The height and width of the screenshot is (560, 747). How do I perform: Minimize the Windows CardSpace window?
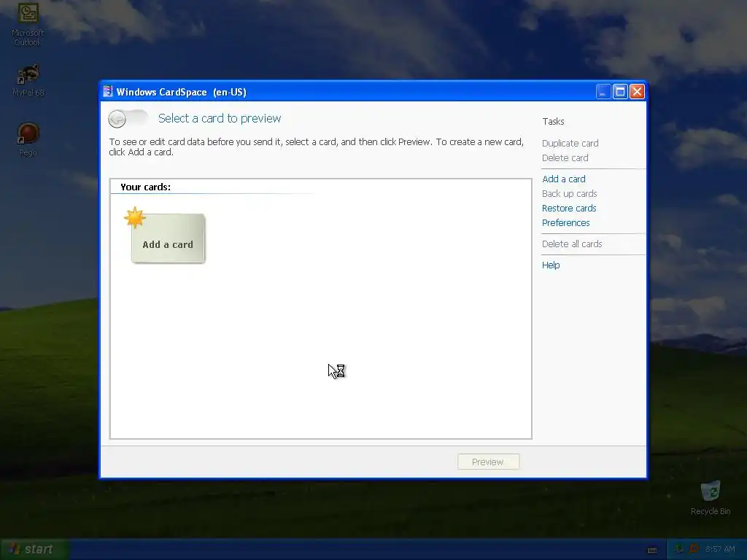coord(603,91)
